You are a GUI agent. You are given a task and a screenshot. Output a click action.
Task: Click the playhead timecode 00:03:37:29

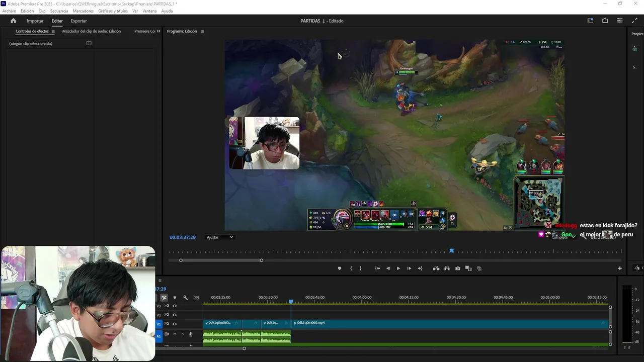tap(183, 237)
